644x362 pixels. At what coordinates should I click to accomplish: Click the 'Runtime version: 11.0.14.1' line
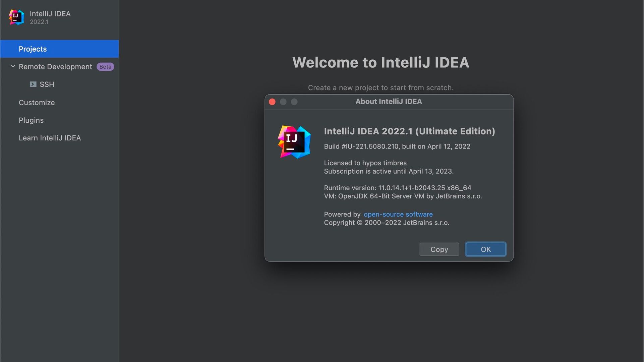point(398,188)
